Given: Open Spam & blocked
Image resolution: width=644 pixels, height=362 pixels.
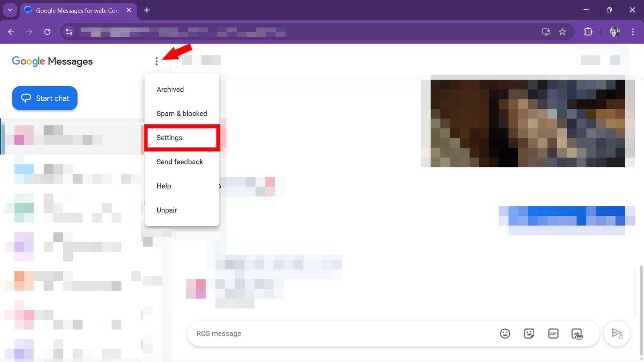Looking at the screenshot, I should (182, 114).
